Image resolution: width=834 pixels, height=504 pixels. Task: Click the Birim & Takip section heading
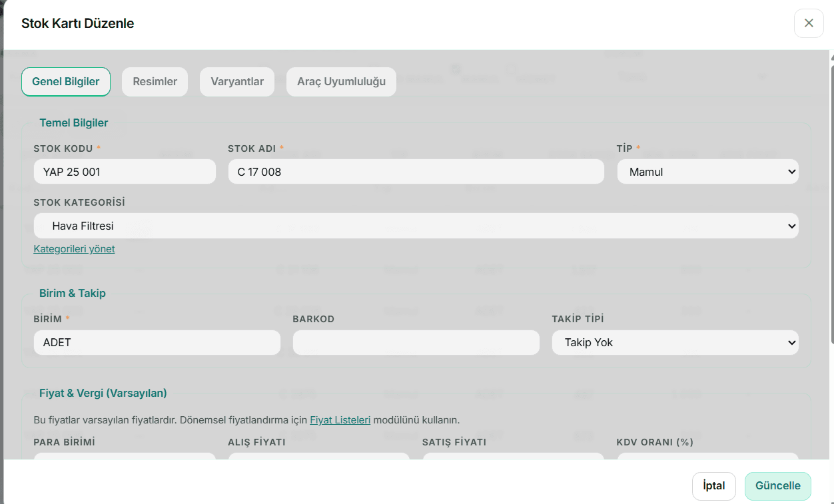click(x=73, y=293)
